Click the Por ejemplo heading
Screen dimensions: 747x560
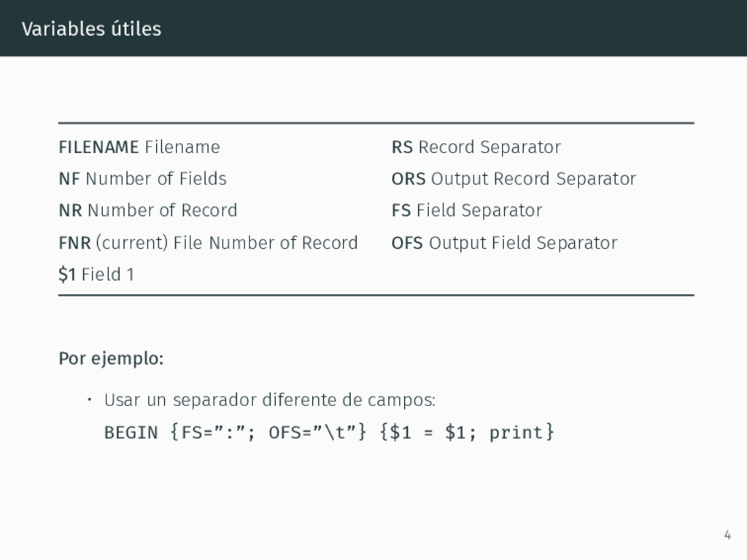coord(111,359)
